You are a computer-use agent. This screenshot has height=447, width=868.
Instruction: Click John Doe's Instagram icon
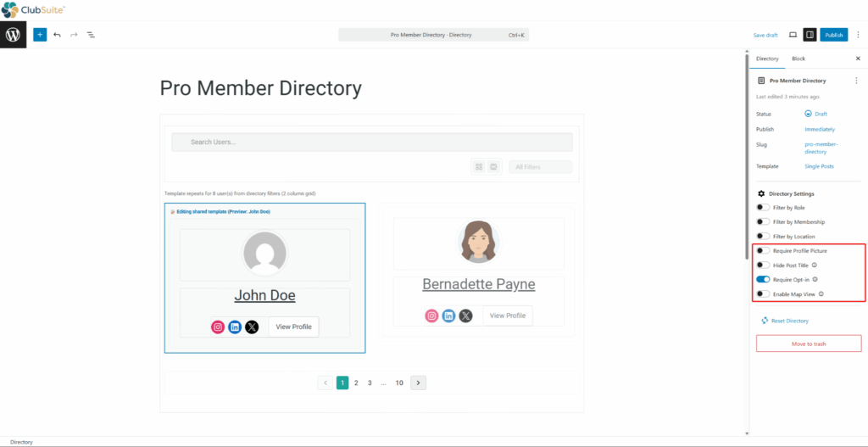pos(218,327)
